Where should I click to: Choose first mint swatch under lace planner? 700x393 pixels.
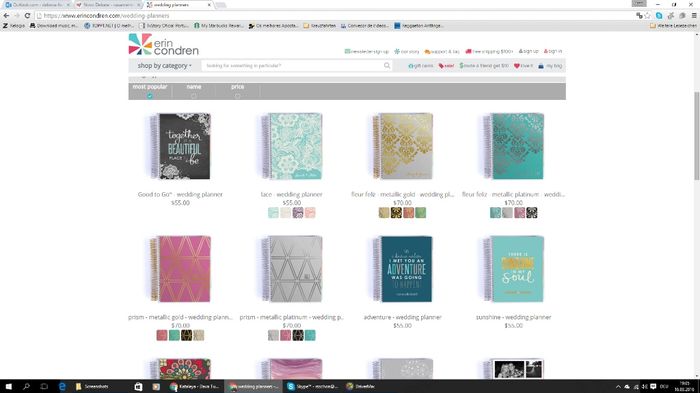[273, 213]
